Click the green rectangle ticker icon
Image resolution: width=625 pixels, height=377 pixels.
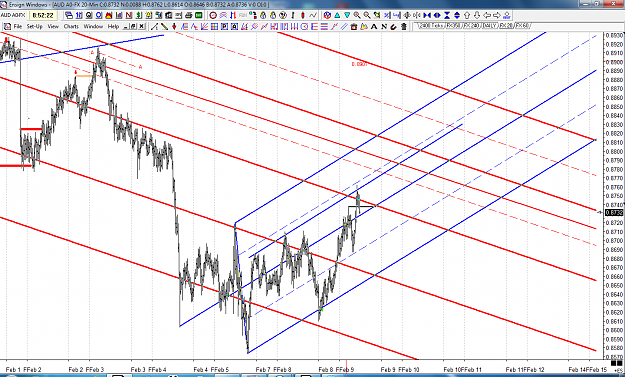click(198, 15)
